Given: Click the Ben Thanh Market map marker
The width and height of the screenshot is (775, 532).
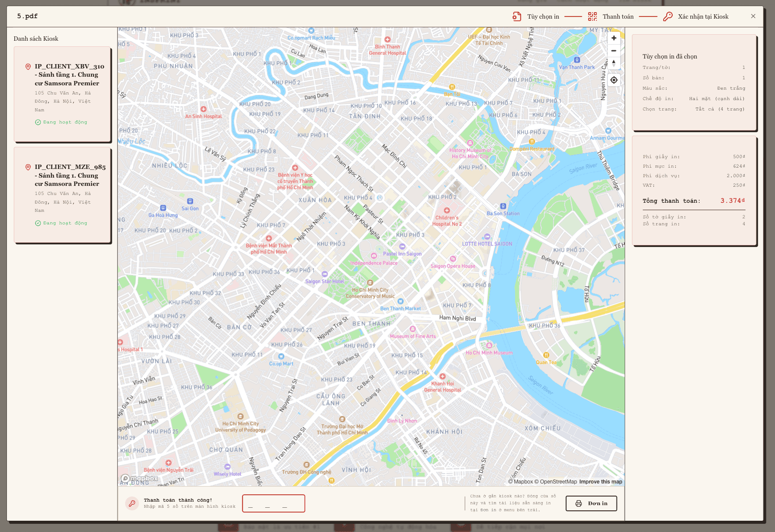Looking at the screenshot, I should point(400,302).
